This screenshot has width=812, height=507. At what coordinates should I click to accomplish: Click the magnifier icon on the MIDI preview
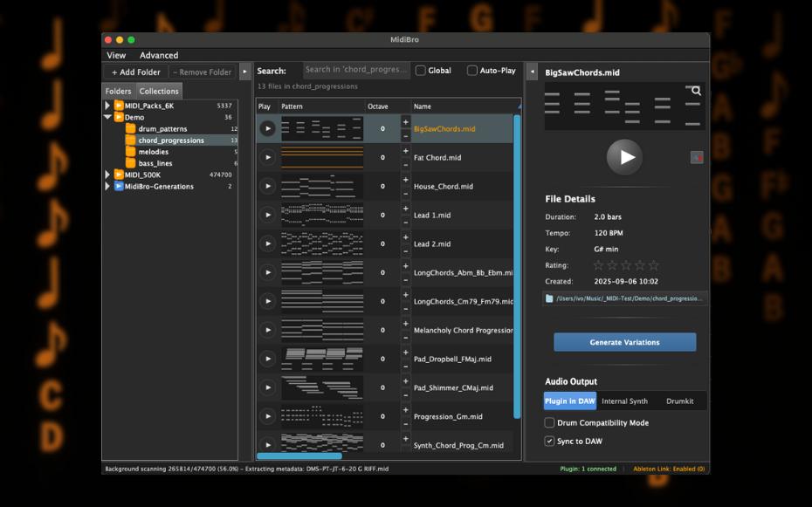(x=696, y=89)
